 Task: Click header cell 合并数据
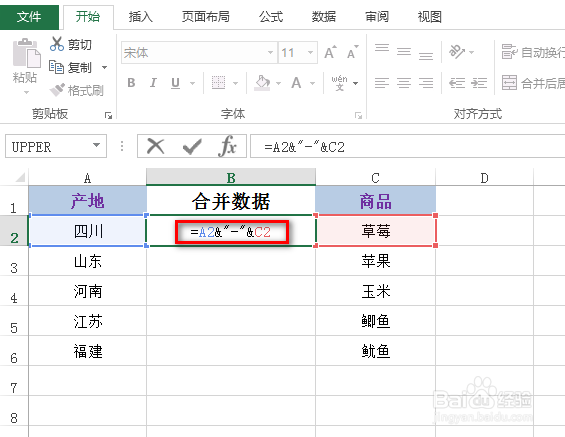click(x=231, y=200)
